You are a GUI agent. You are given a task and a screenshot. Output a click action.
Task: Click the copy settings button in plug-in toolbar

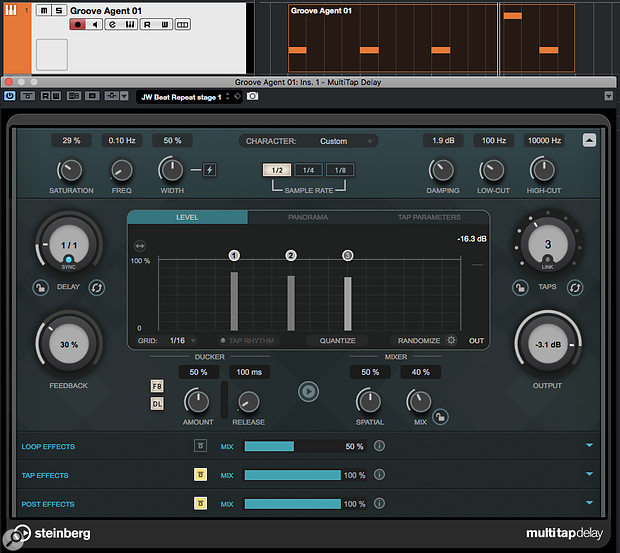click(x=92, y=96)
